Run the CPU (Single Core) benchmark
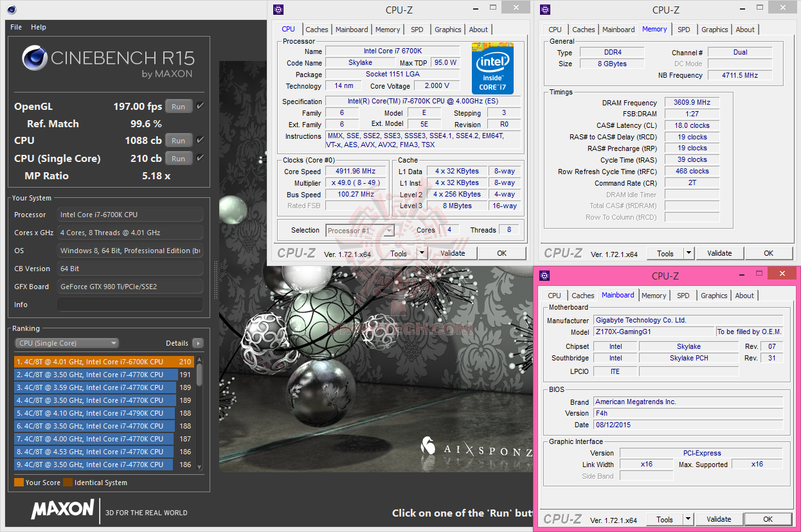This screenshot has width=801, height=532. click(179, 158)
